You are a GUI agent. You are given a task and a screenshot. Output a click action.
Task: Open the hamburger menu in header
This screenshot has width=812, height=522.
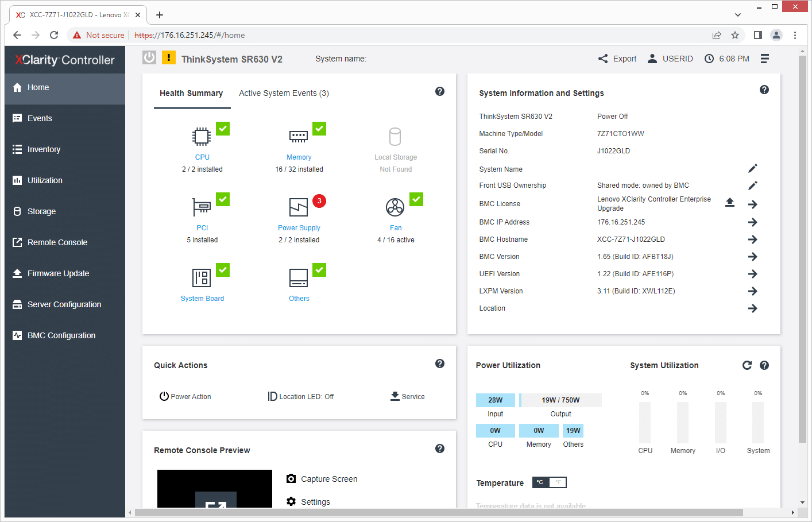coord(765,59)
